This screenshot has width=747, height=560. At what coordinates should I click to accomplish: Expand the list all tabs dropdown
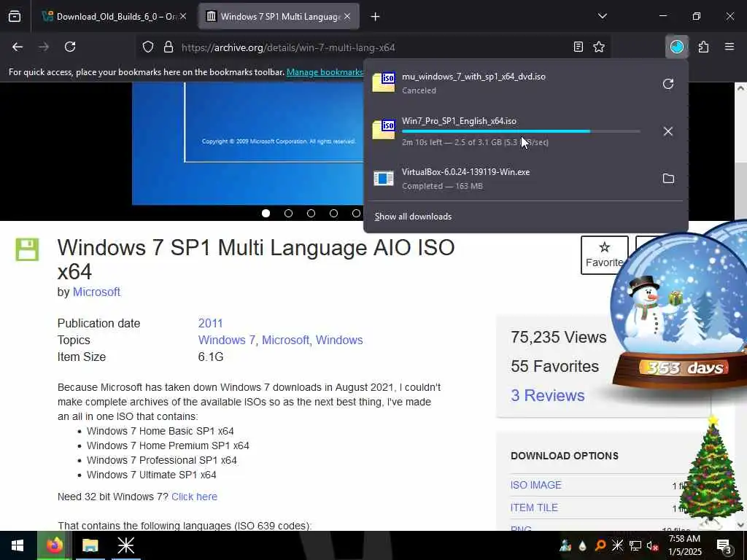click(602, 16)
